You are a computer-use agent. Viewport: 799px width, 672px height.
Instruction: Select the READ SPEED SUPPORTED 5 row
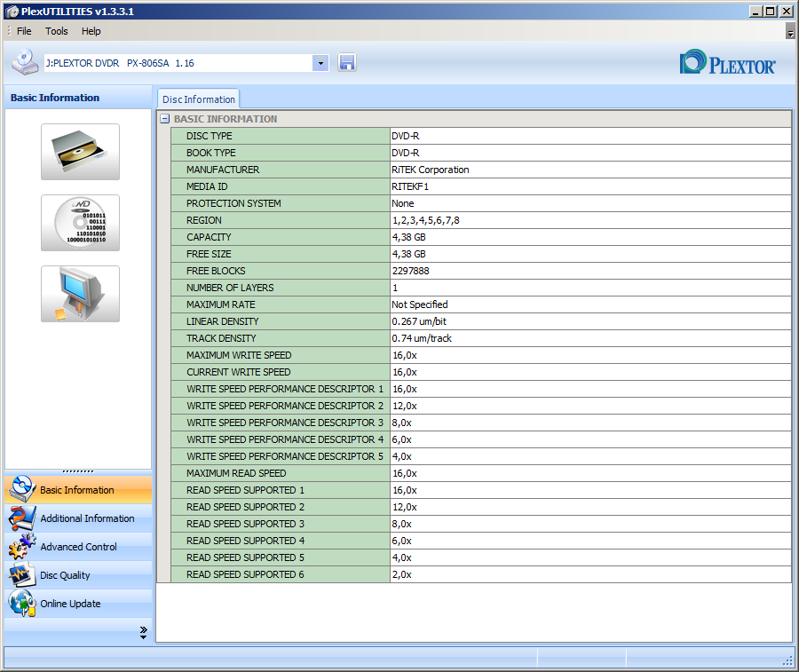(481, 557)
